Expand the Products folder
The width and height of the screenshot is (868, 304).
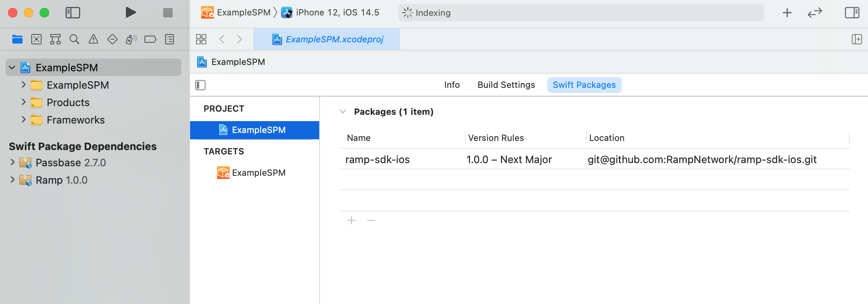click(23, 102)
